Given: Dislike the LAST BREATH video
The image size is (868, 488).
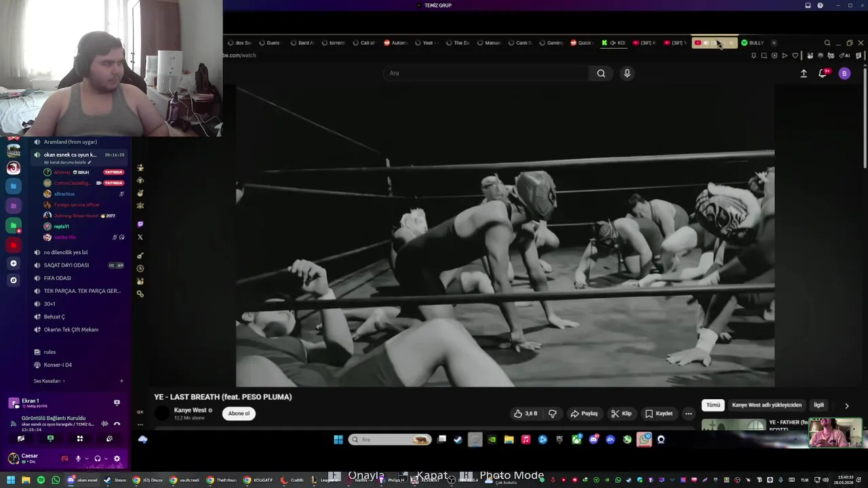Looking at the screenshot, I should point(553,413).
